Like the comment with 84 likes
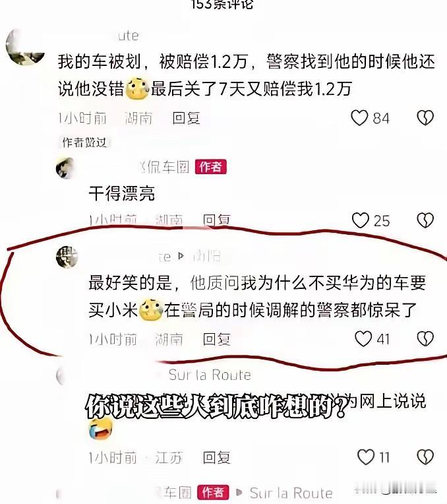Screen dimensions: 447x504 359,117
